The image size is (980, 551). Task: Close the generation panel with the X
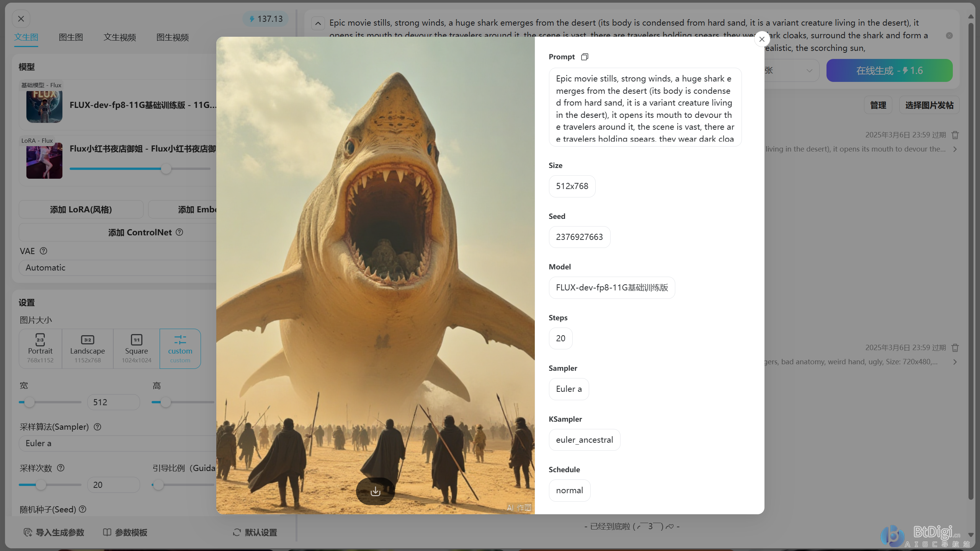(21, 19)
